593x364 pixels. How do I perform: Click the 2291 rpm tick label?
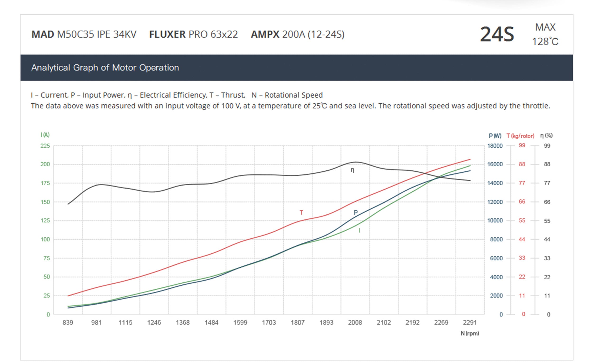pyautogui.click(x=470, y=323)
